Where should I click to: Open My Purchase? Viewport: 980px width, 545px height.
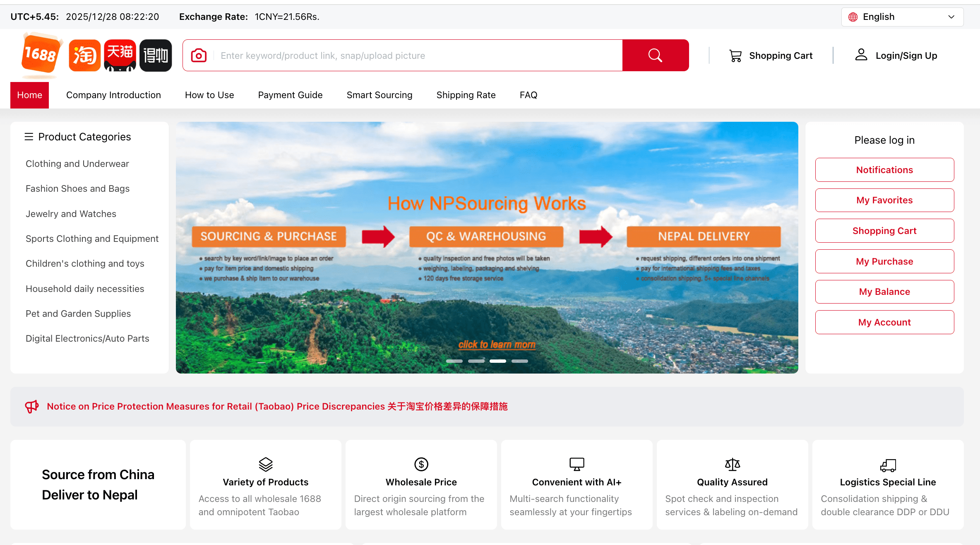[x=884, y=261]
